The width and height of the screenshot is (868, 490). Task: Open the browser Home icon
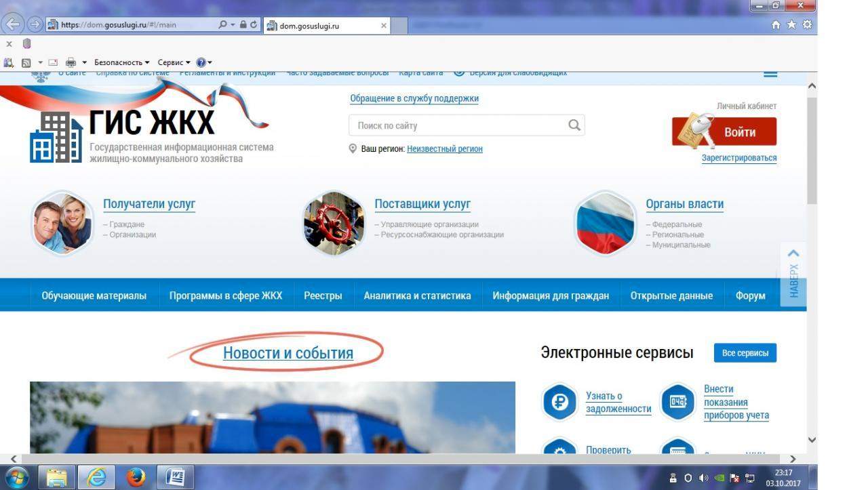[776, 24]
